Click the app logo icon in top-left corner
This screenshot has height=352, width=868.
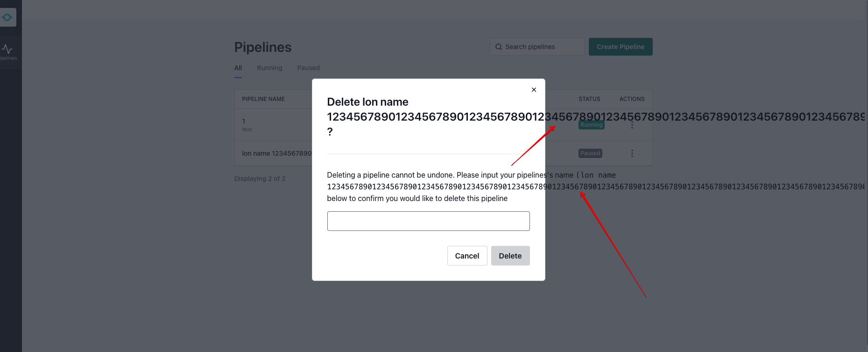7,17
